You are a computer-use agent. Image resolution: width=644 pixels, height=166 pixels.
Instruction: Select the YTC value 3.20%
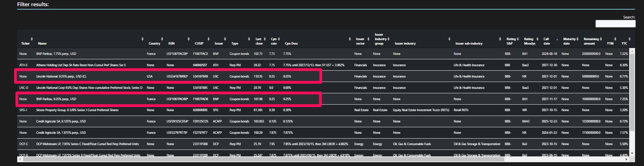[624, 110]
